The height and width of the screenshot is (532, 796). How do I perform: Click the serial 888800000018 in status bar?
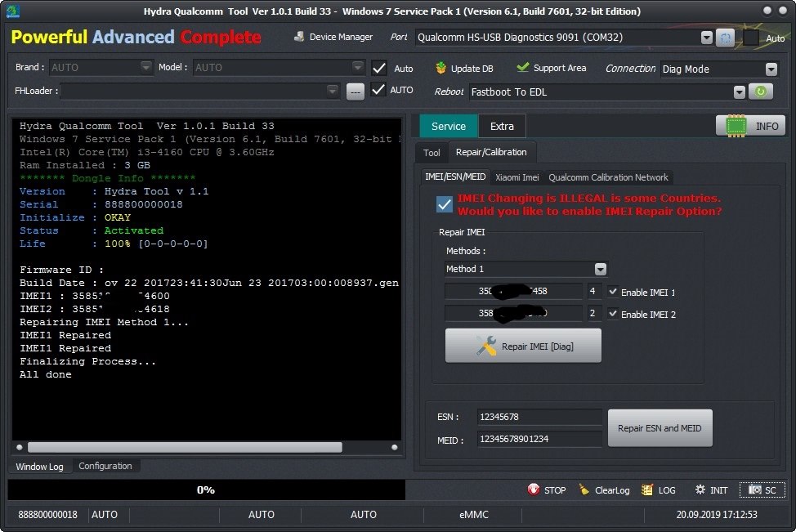click(x=47, y=514)
